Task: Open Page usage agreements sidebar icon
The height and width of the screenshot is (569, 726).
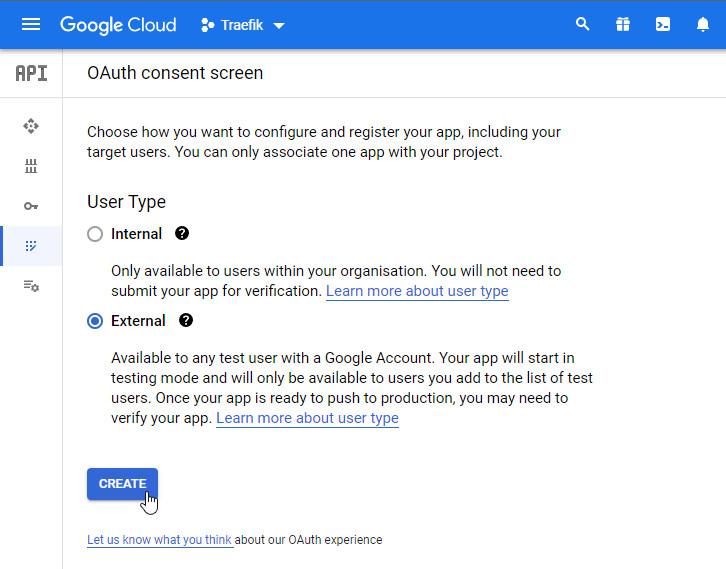Action: (31, 286)
